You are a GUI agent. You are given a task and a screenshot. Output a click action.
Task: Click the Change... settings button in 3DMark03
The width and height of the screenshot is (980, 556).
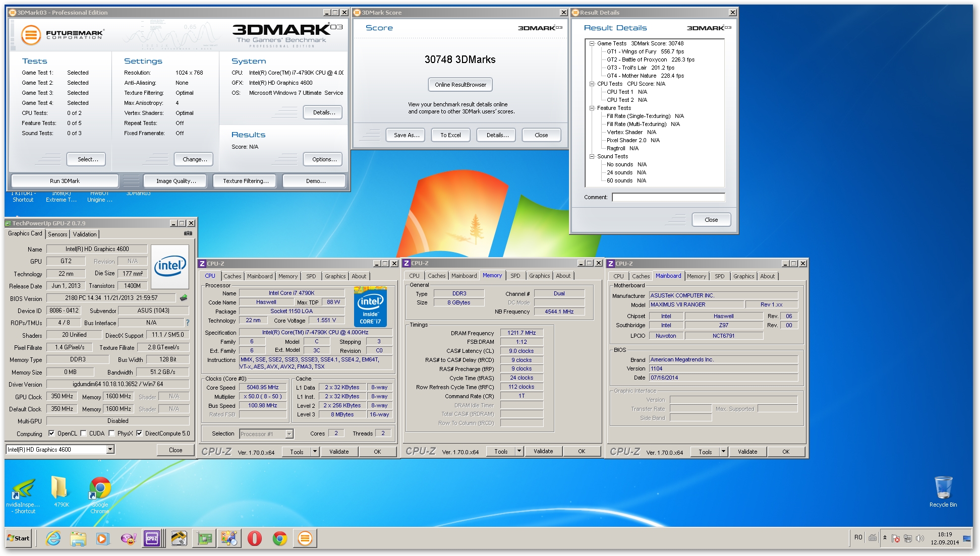coord(195,159)
